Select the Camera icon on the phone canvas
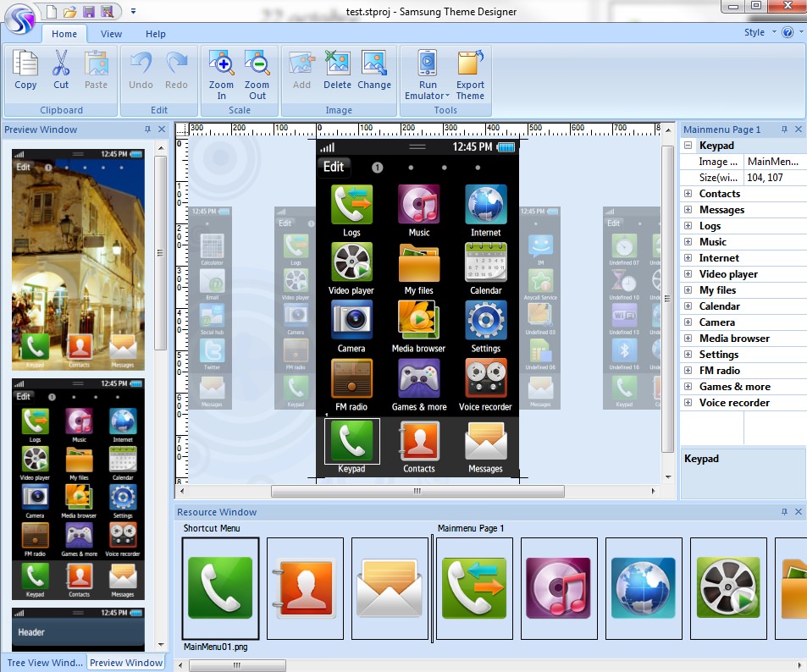 (x=351, y=320)
